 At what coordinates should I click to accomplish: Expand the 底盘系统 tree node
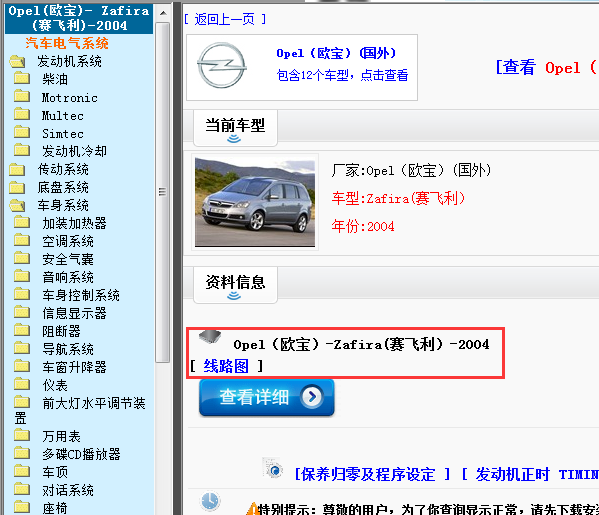[63, 187]
